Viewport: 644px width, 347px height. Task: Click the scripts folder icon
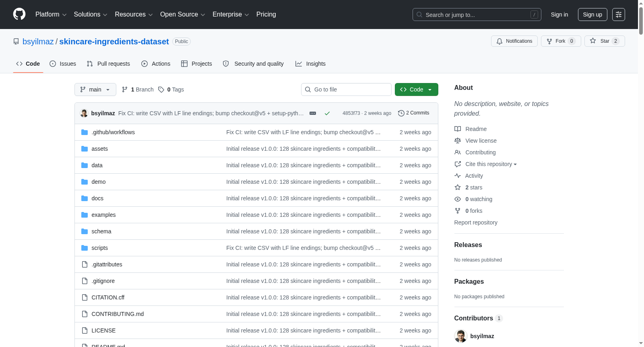pyautogui.click(x=85, y=248)
